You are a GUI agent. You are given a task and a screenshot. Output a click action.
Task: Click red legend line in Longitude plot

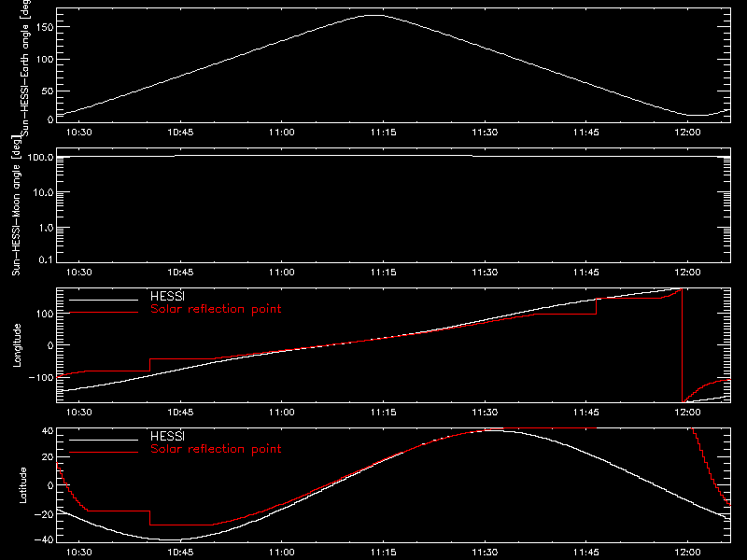[x=104, y=313]
